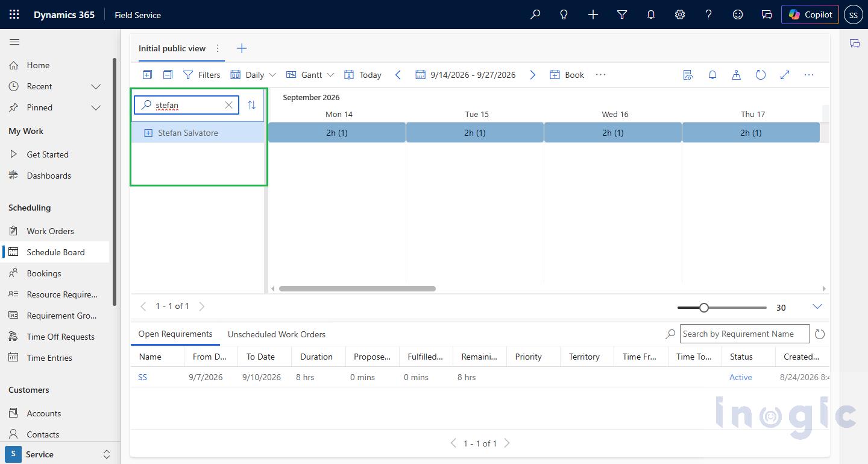Go to next date range arrow
The height and width of the screenshot is (464, 868).
[x=533, y=75]
